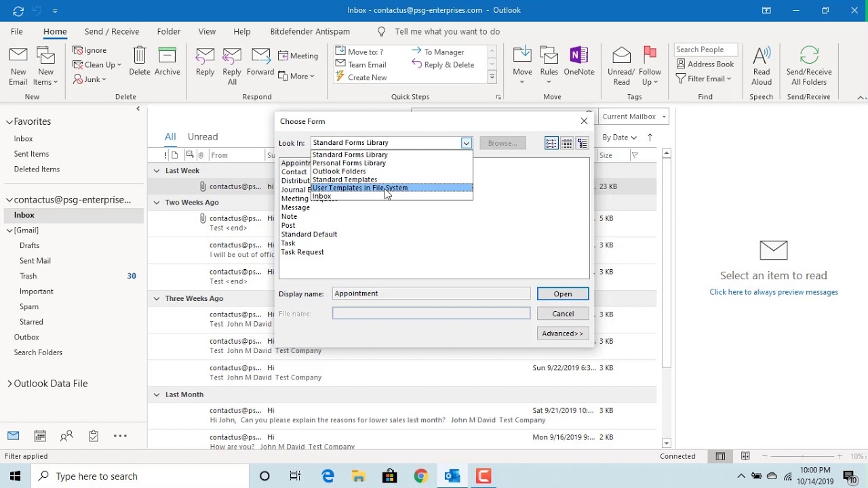Switch the Choose Form dialog to details view

566,143
